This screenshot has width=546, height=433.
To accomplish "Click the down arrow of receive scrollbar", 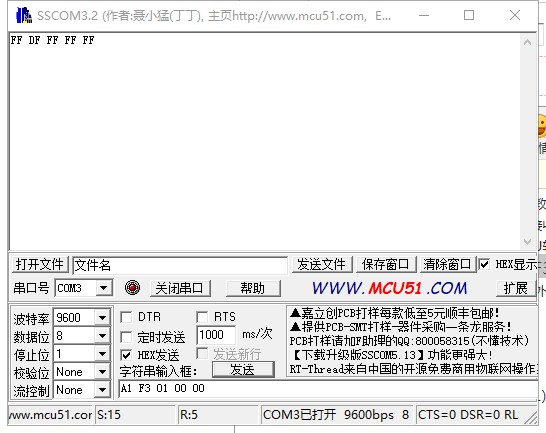I will coord(527,242).
